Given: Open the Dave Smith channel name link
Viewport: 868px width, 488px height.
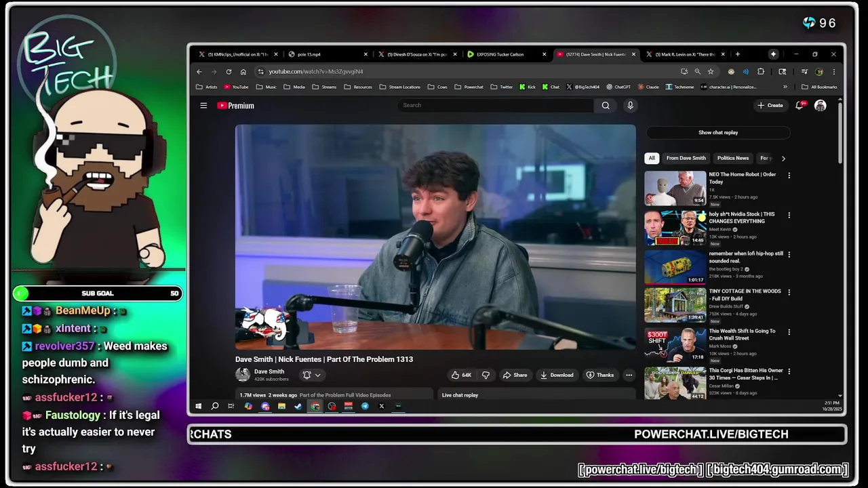Looking at the screenshot, I should [269, 371].
